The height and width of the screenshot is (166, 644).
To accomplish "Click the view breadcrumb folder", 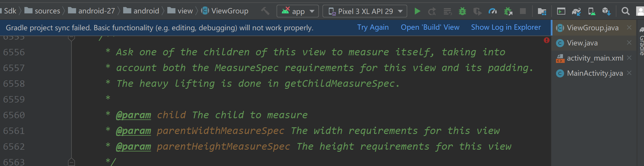I will pyautogui.click(x=180, y=11).
